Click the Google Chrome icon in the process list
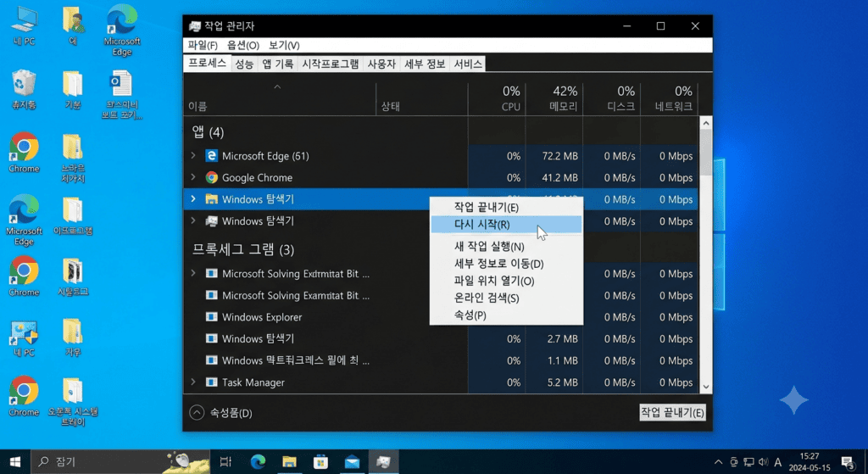The width and height of the screenshot is (868, 474). point(211,178)
